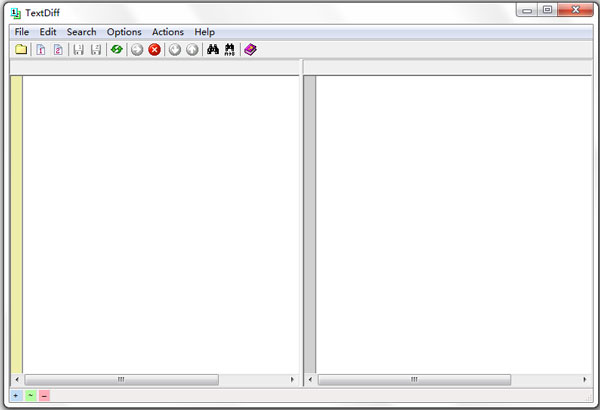Image resolution: width=600 pixels, height=410 pixels.
Task: Open the Help menu
Action: (205, 32)
